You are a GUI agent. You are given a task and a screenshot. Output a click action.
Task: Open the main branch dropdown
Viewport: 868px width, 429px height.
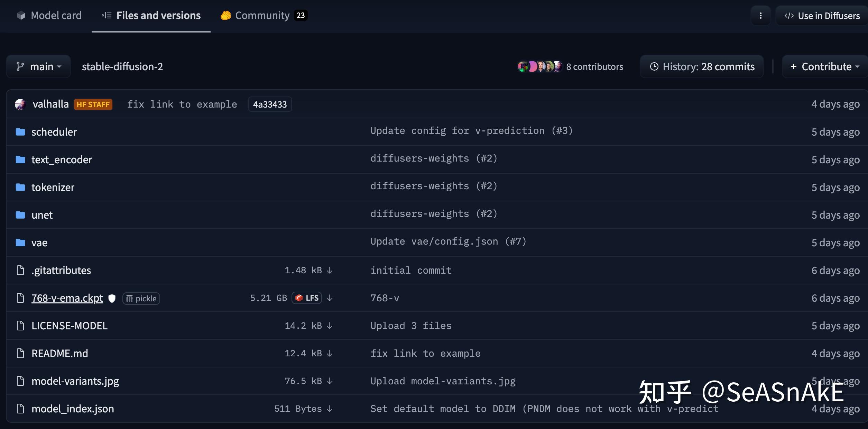click(x=38, y=66)
